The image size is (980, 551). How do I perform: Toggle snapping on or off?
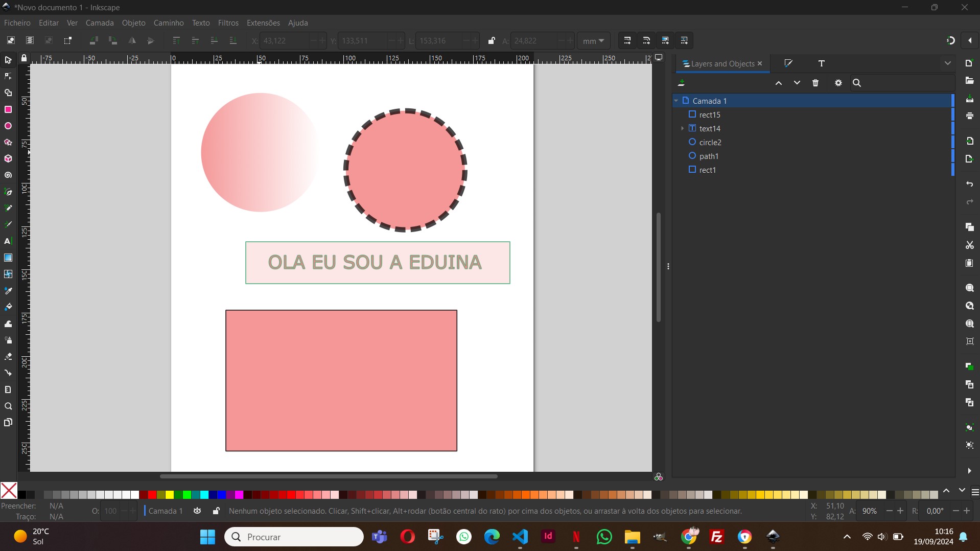tap(951, 40)
